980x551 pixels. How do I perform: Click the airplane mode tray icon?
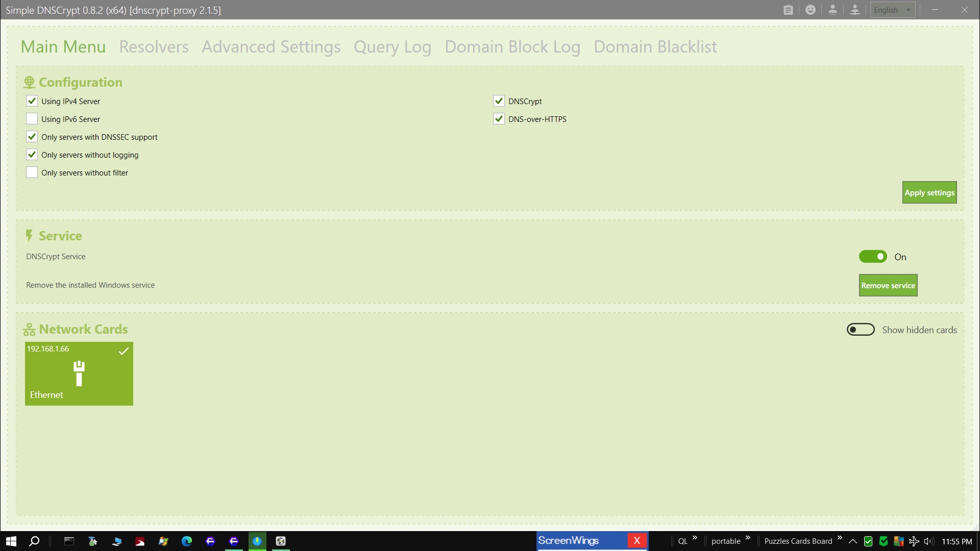coord(914,541)
